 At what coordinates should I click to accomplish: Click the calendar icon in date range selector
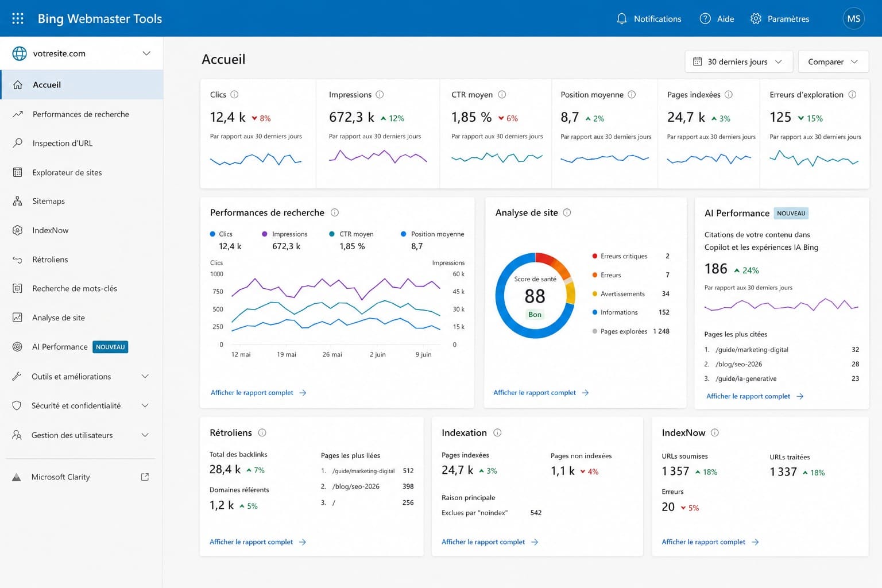tap(697, 61)
